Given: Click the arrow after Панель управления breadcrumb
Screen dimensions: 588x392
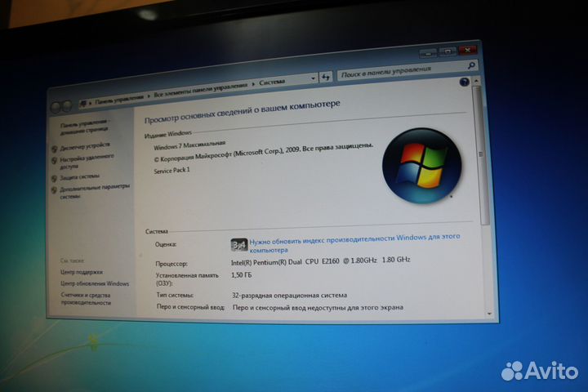Looking at the screenshot, I should point(149,96).
